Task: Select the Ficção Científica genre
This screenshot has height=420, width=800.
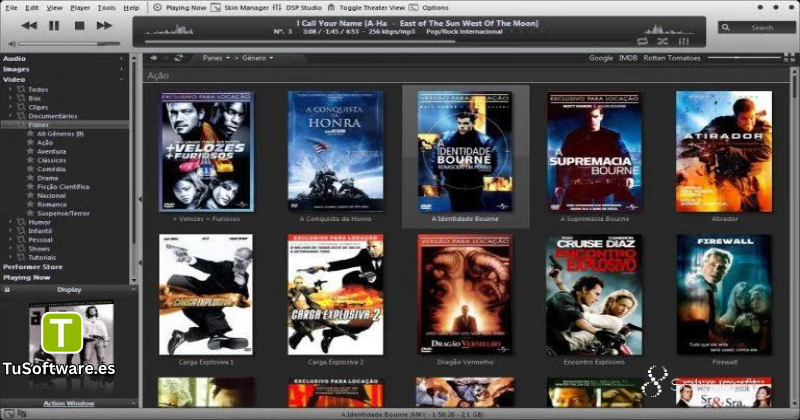Action: click(x=63, y=187)
